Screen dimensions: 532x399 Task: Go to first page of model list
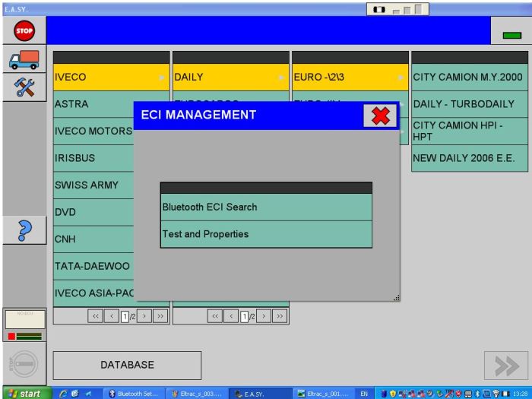215,316
